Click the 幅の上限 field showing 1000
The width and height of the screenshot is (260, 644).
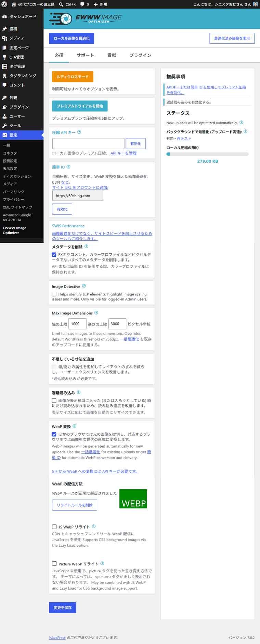click(77, 324)
